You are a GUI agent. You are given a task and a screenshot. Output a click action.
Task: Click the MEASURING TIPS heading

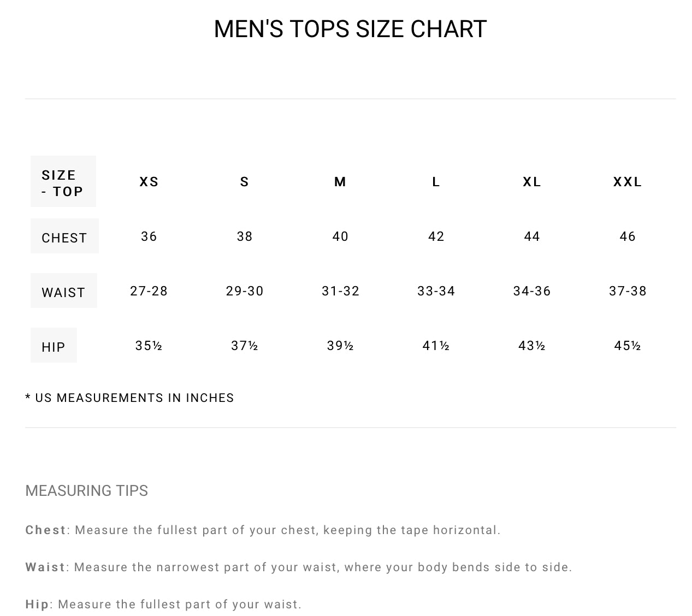(x=87, y=490)
